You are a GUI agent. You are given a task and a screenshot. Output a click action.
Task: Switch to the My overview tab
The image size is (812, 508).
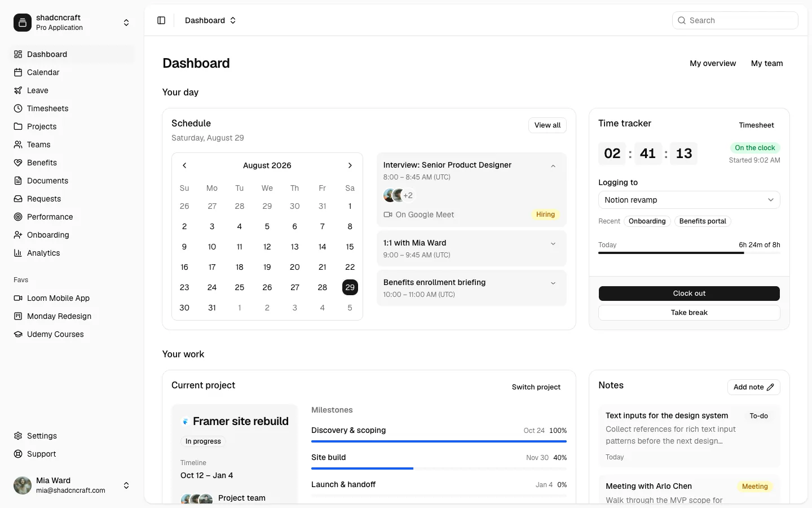(x=713, y=63)
